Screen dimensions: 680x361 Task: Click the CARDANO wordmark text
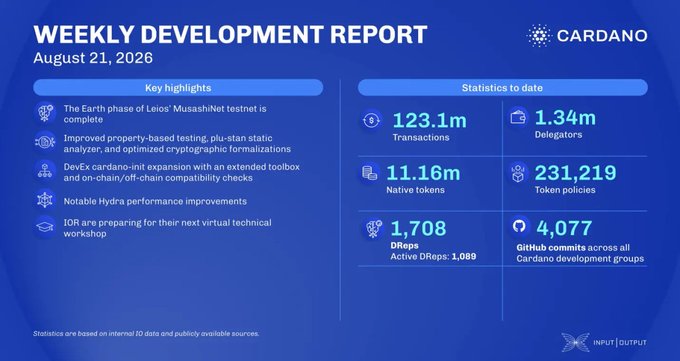(602, 36)
